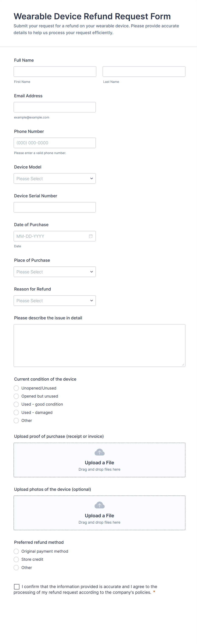
Task: Choose Store credit as refund method
Action: click(16, 559)
